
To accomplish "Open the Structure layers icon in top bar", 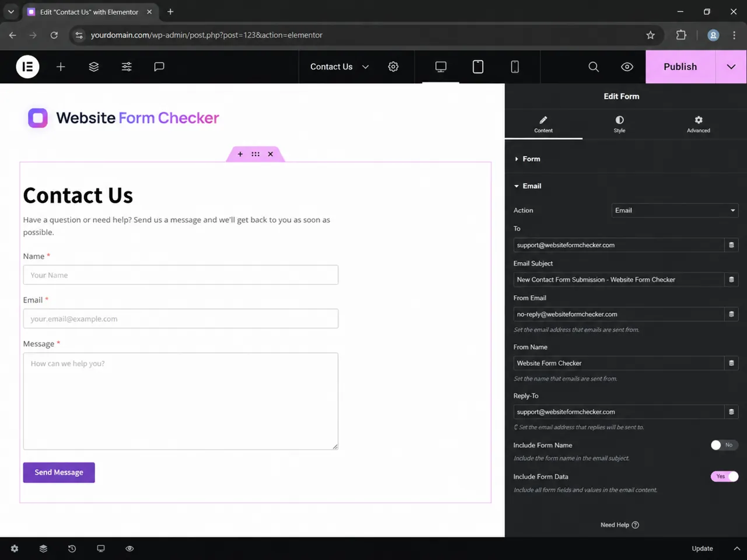I will click(x=93, y=66).
